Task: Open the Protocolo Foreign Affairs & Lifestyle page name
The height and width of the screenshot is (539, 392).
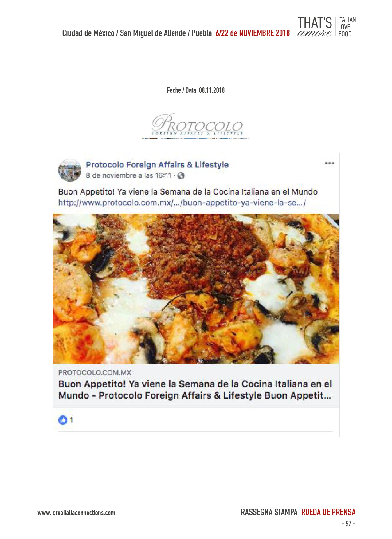Action: coord(157,165)
